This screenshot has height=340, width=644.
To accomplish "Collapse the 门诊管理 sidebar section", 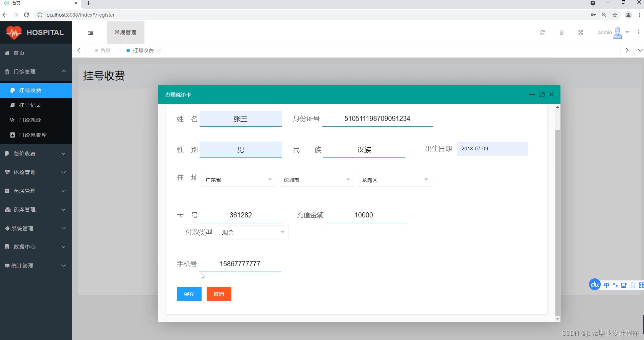I will pos(36,71).
